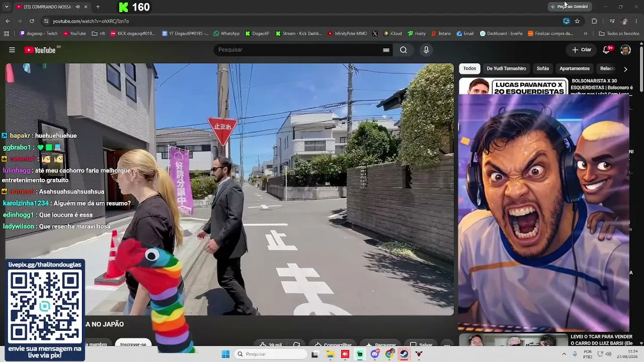Open the on-screen keyboard in search box
This screenshot has width=644, height=362.
point(386,50)
